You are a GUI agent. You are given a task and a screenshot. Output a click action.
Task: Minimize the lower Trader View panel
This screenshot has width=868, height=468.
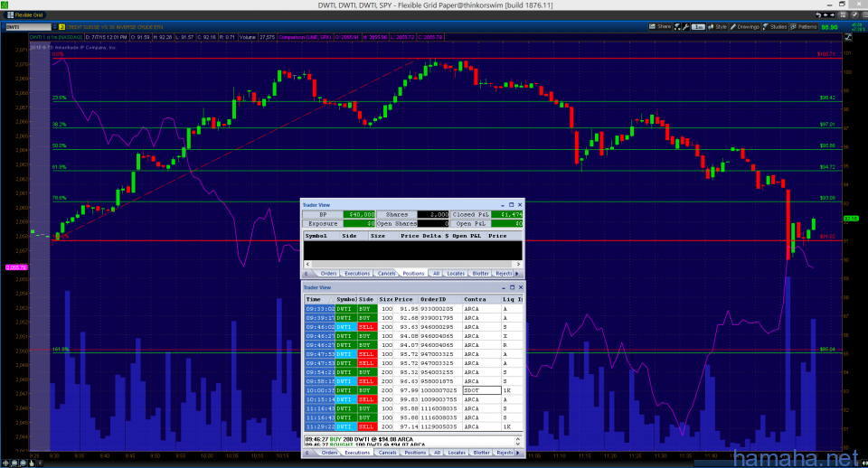[x=504, y=287]
